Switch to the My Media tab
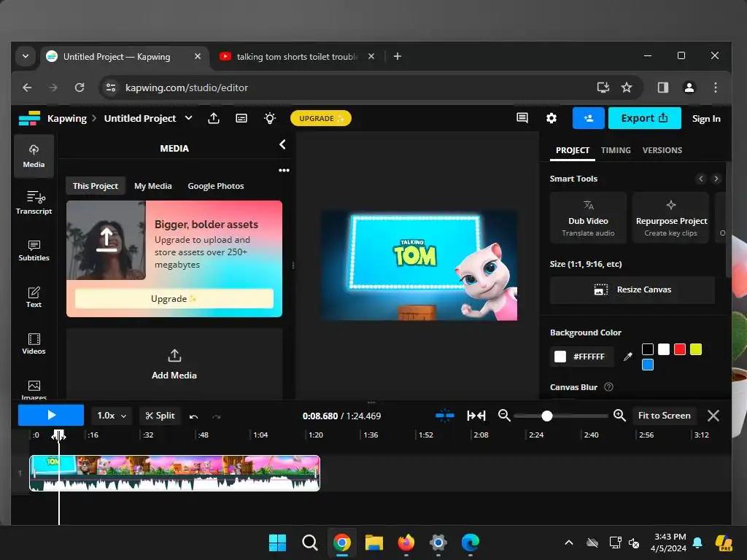Image resolution: width=747 pixels, height=560 pixels. 153,186
